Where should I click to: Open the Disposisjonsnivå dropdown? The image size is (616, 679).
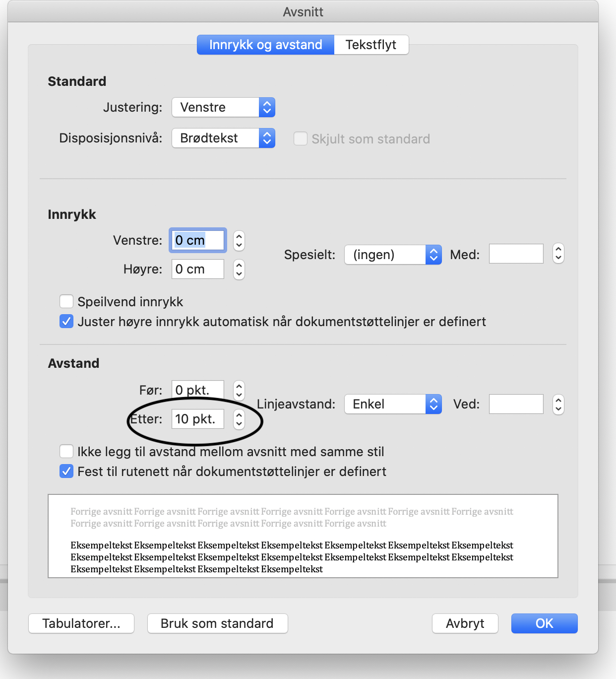(x=223, y=138)
